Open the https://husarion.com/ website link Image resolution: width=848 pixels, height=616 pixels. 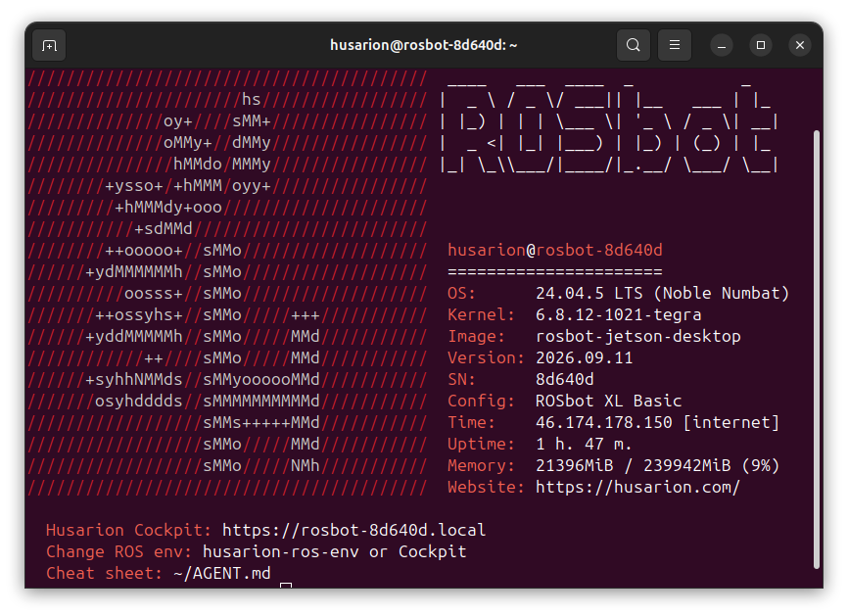pos(637,488)
